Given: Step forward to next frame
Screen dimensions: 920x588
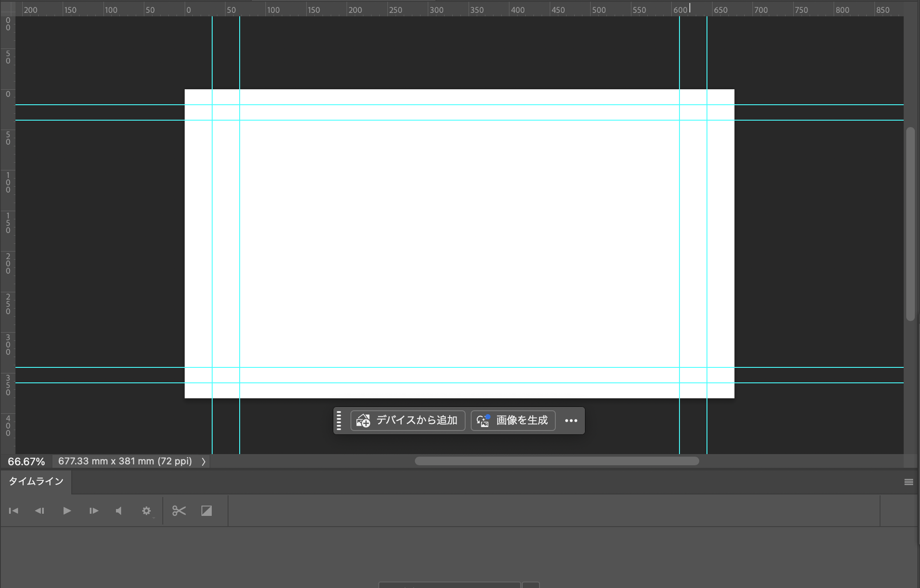Looking at the screenshot, I should tap(94, 511).
